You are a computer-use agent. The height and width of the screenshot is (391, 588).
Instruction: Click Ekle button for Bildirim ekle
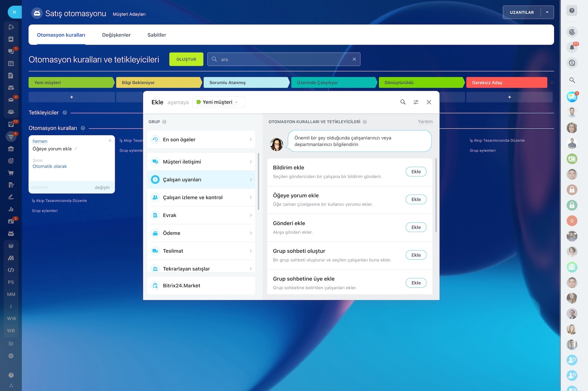pos(416,172)
